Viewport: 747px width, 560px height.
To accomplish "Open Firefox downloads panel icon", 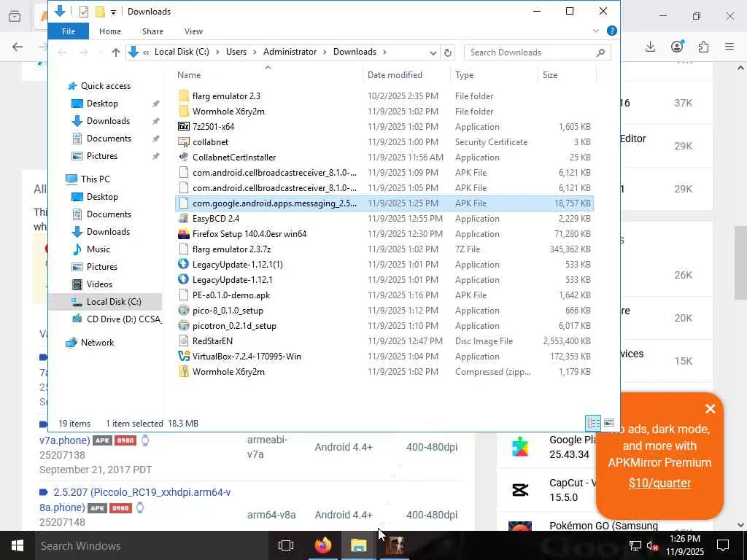I will click(x=650, y=47).
